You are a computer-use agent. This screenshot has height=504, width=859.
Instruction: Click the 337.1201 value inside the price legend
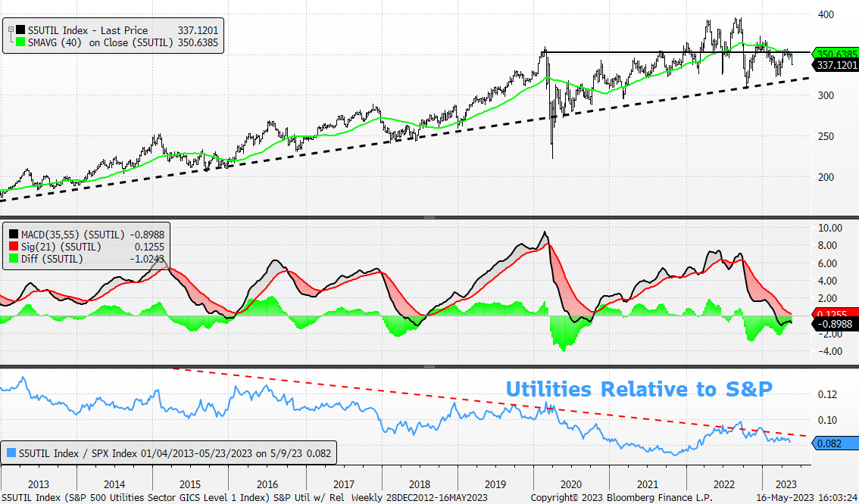pos(198,30)
